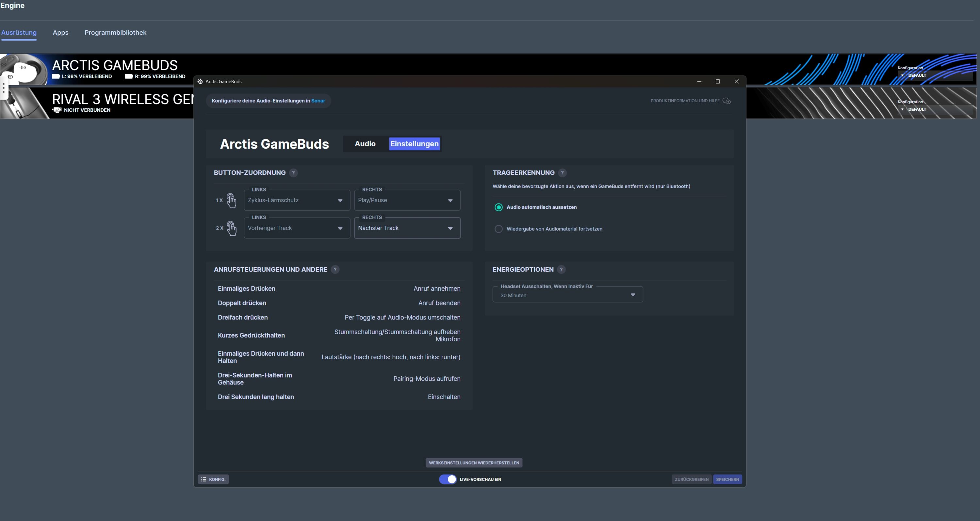Open the 30 Minuten inactivity dropdown
Viewport: 980px width, 521px height.
(x=567, y=295)
